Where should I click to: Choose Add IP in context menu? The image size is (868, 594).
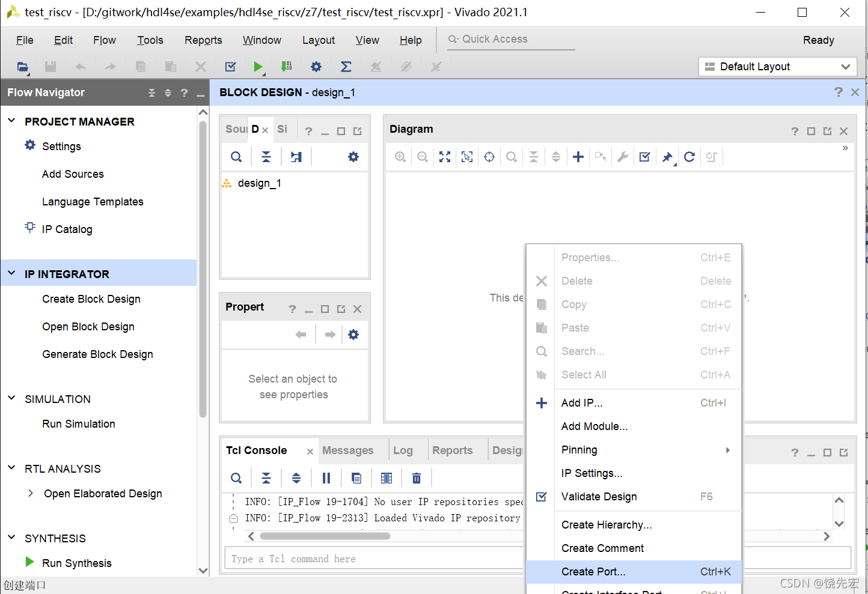coord(634,403)
